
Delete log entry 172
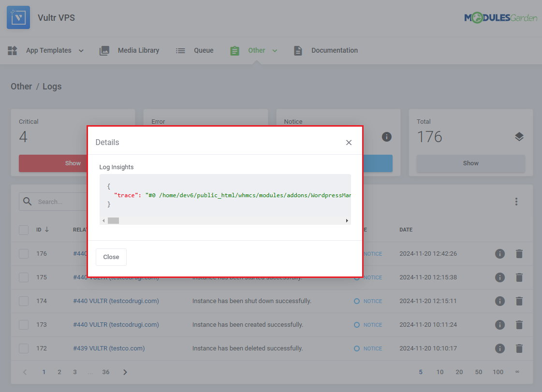[x=519, y=348]
